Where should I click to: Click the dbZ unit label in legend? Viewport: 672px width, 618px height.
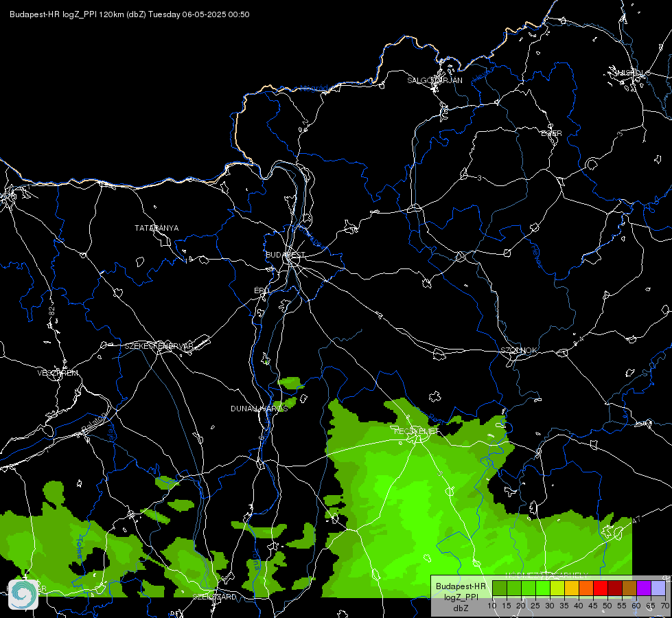tap(461, 608)
